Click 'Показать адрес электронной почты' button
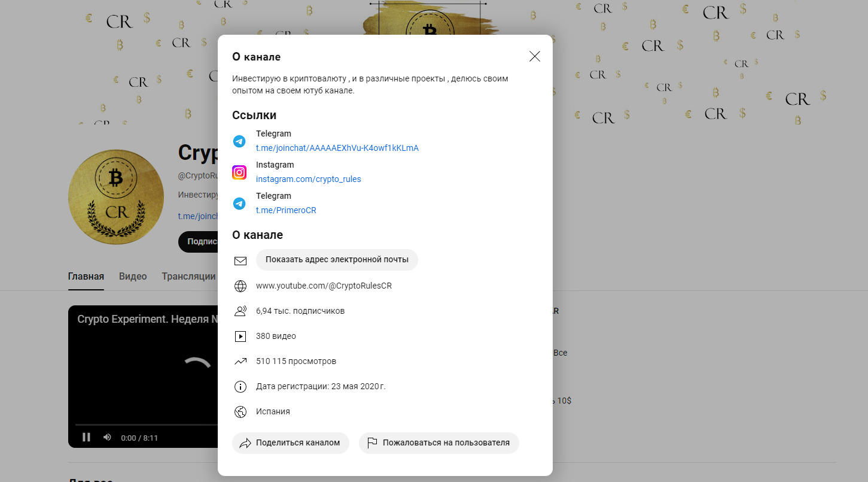Image resolution: width=868 pixels, height=482 pixels. tap(337, 260)
